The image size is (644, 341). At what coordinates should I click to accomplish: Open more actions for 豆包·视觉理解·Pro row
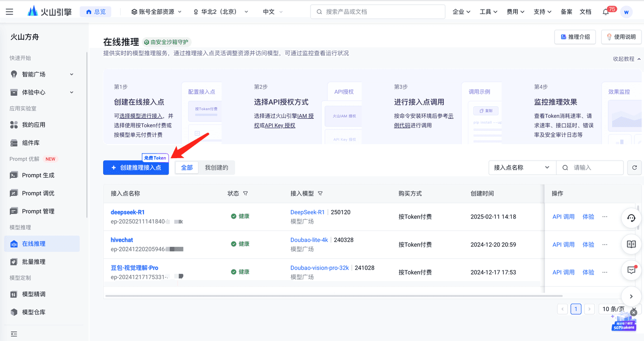[x=605, y=272]
